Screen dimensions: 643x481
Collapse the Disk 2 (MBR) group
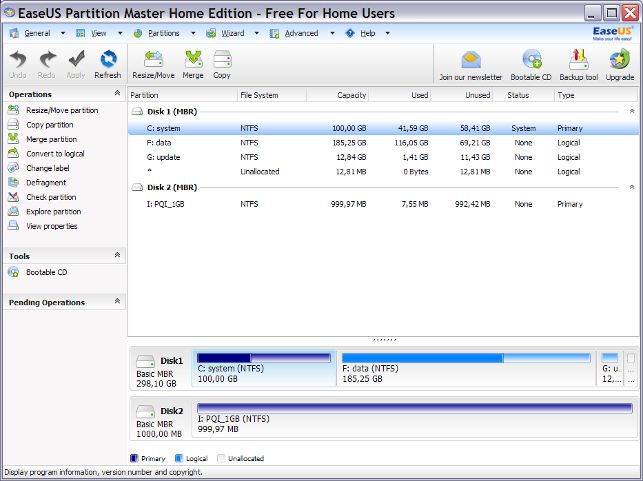[632, 187]
